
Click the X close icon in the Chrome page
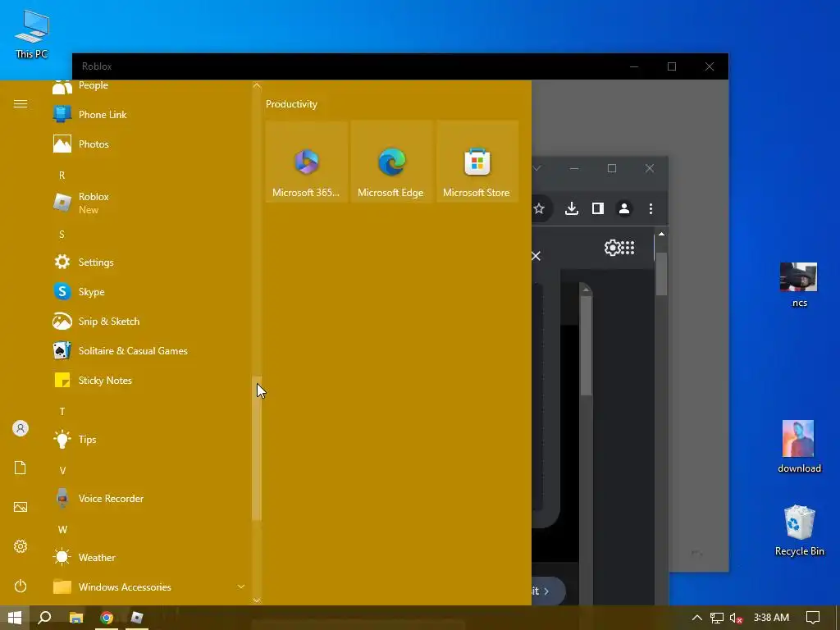[x=536, y=256]
